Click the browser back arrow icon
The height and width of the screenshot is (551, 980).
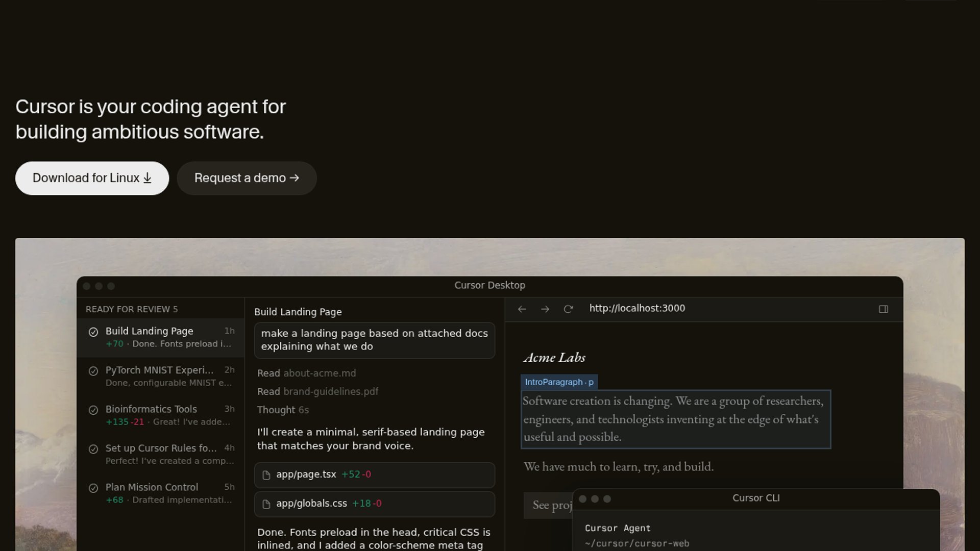pos(522,309)
